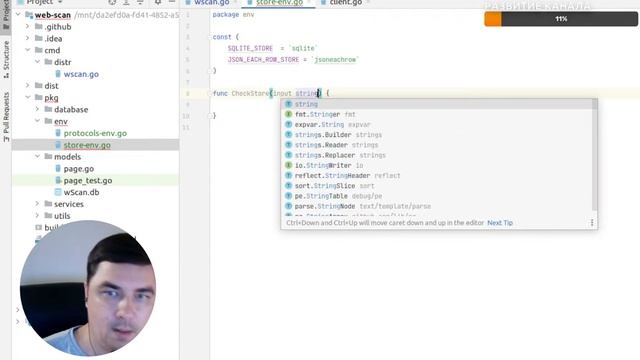Click the wScan.db file icon
Viewport: 640px width, 360px height.
(58, 192)
